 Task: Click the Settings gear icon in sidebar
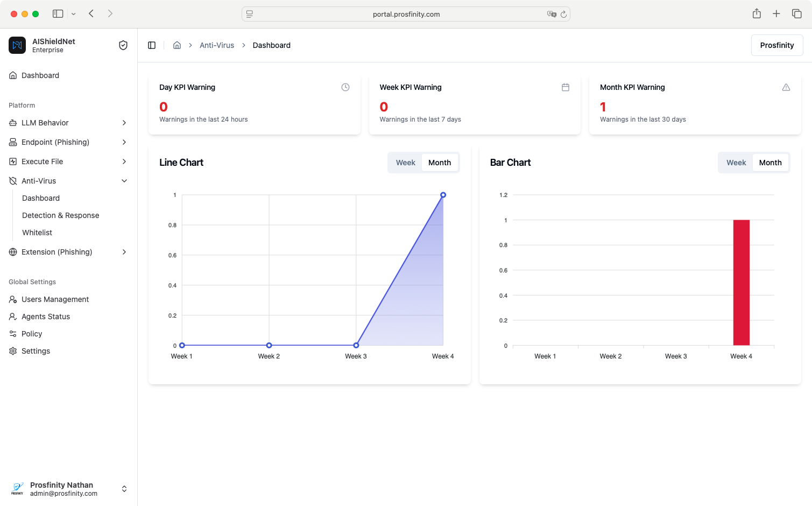12,351
